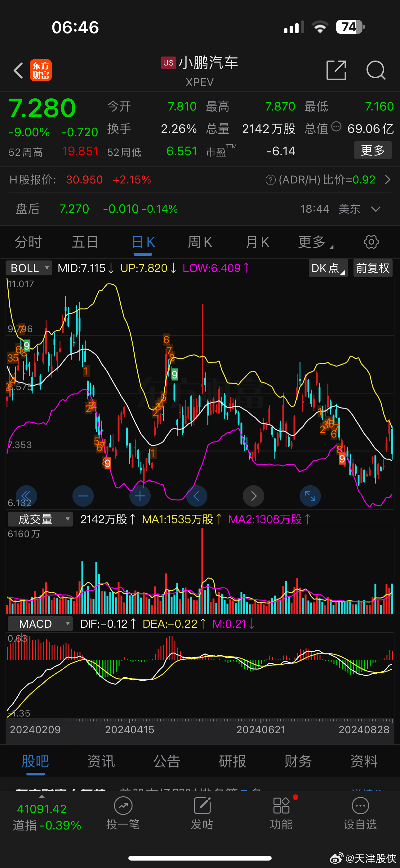Tap the back arrow icon
The height and width of the screenshot is (868, 400).
tap(18, 70)
